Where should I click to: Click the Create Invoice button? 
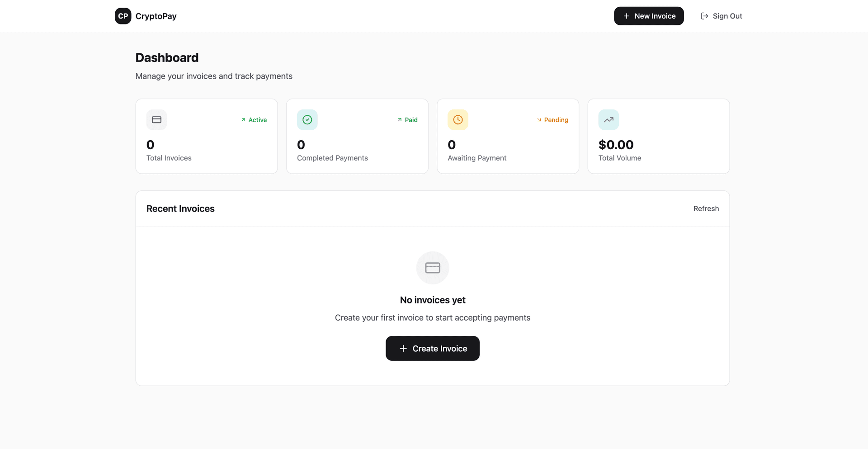pos(432,348)
